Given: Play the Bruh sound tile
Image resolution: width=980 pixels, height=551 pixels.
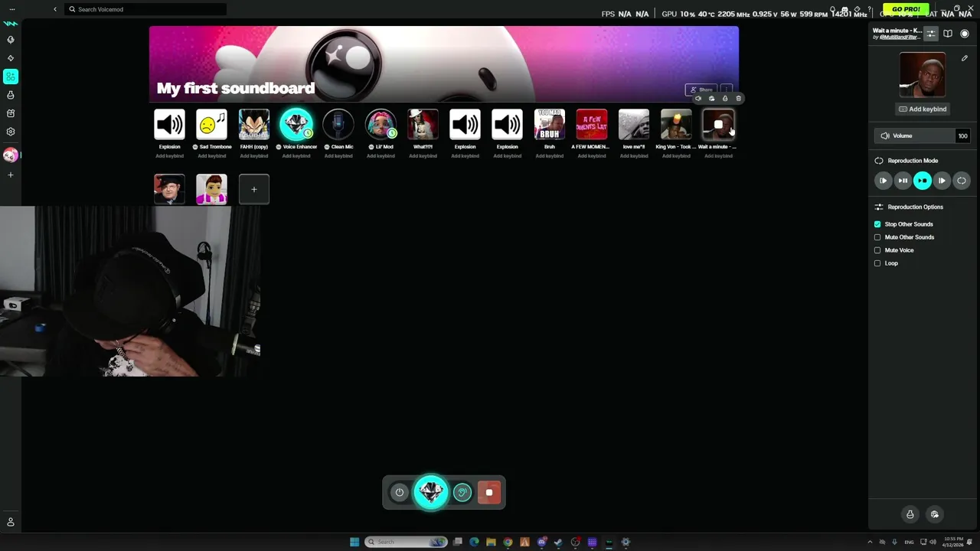Looking at the screenshot, I should [x=549, y=125].
